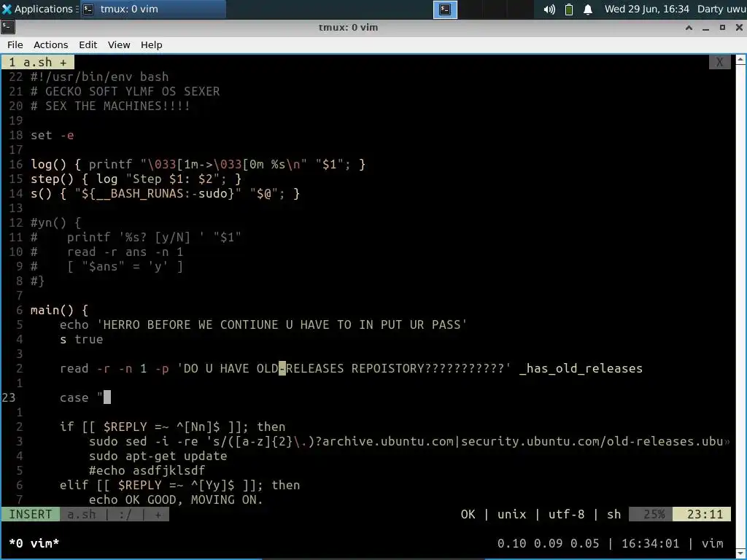
Task: Open the Help menu
Action: click(152, 44)
